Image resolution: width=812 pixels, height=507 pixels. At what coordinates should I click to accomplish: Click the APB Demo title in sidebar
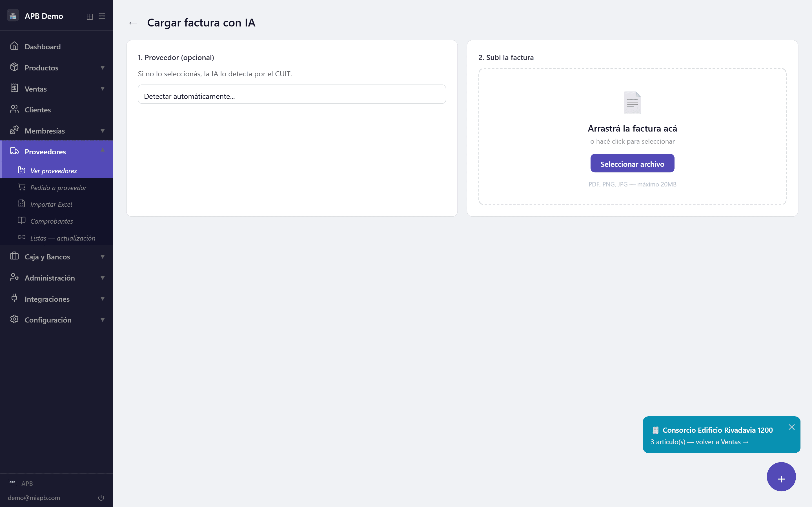44,16
